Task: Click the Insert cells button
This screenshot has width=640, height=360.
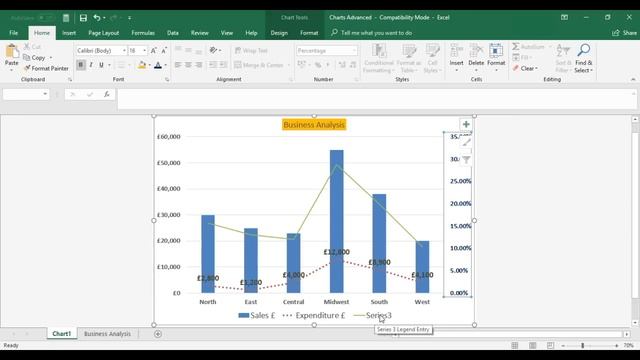Action: pos(456,58)
